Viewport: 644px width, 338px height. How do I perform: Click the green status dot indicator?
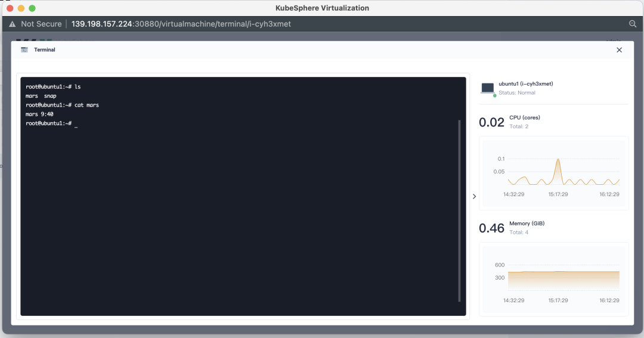click(x=494, y=95)
